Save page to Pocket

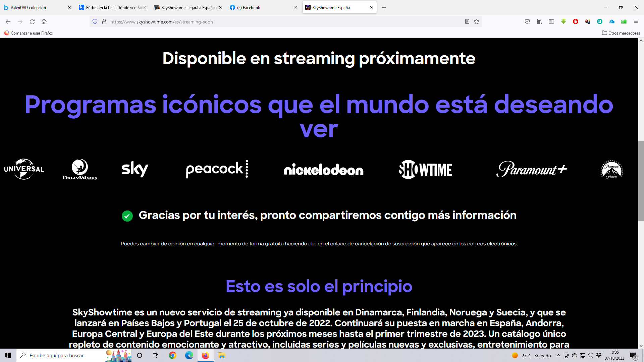click(x=527, y=22)
